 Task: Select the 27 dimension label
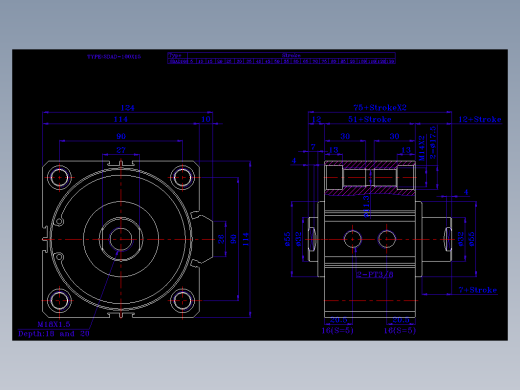121,150
